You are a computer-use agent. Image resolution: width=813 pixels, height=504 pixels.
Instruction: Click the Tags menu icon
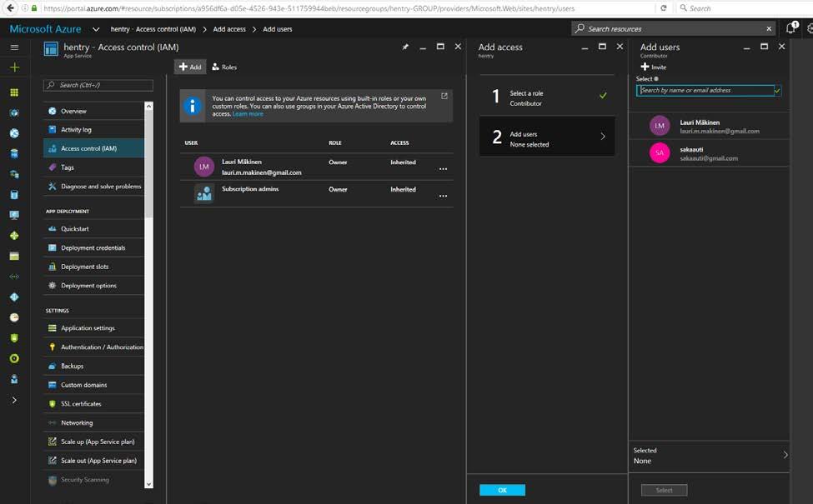click(52, 167)
